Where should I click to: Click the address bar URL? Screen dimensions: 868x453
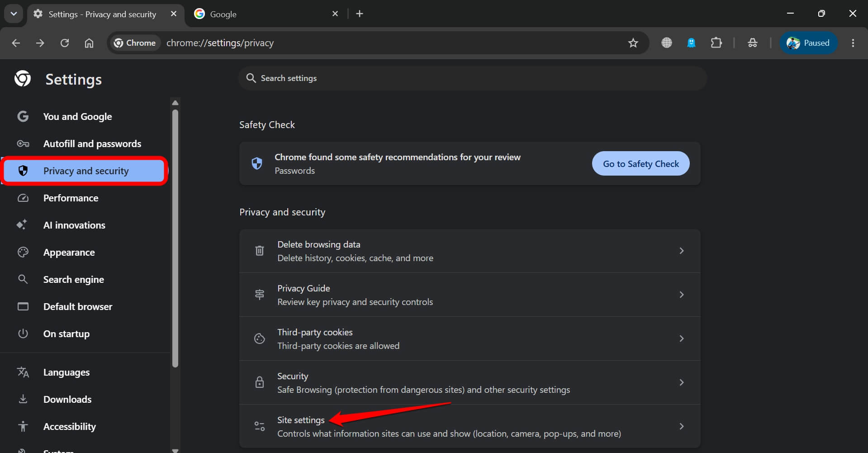[220, 43]
